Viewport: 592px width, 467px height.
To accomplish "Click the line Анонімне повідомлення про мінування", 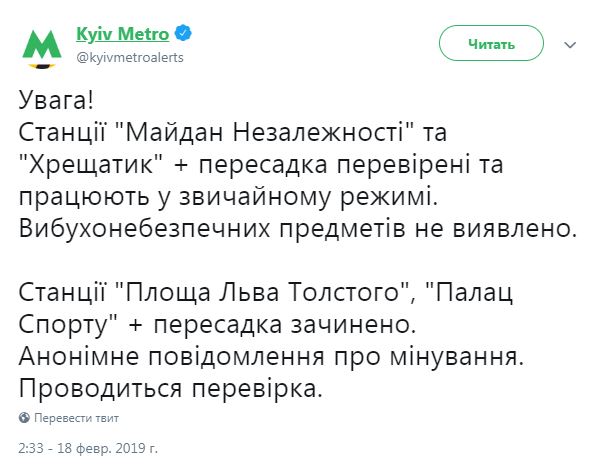I will tap(271, 357).
